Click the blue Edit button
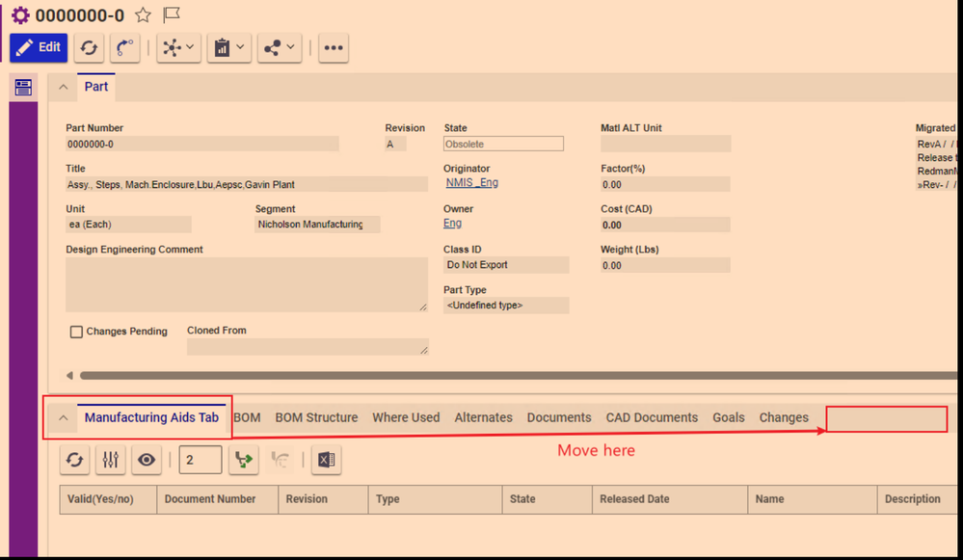The height and width of the screenshot is (560, 963). 39,47
